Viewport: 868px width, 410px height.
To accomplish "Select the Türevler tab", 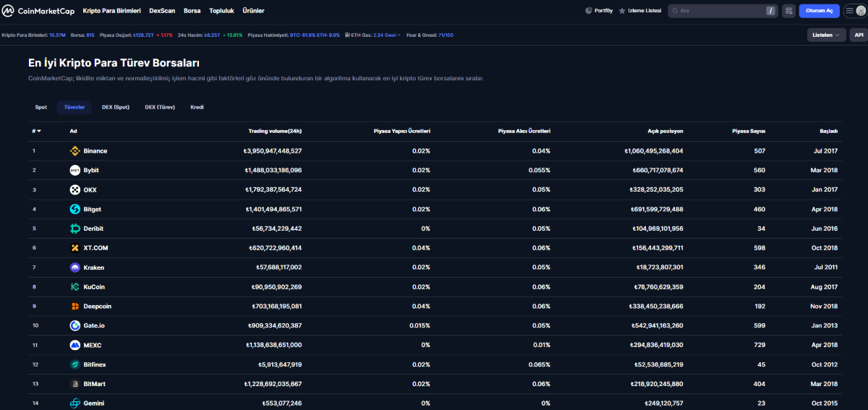I will tap(75, 107).
